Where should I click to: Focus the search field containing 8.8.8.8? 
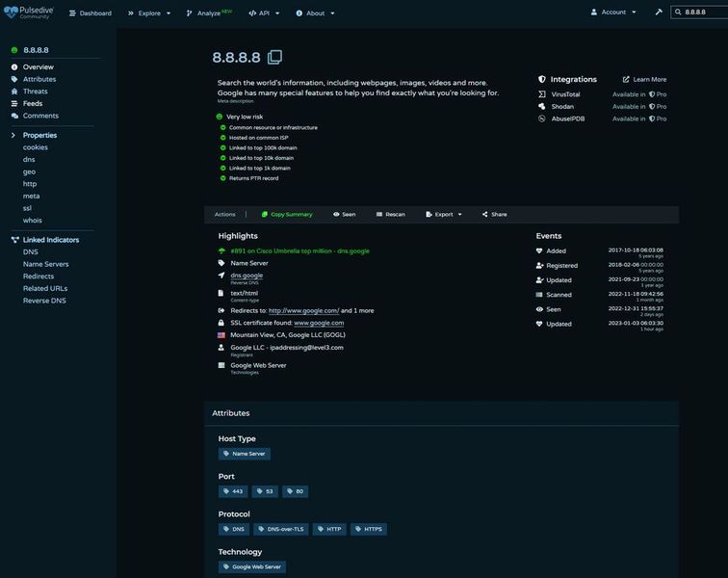[x=699, y=13]
